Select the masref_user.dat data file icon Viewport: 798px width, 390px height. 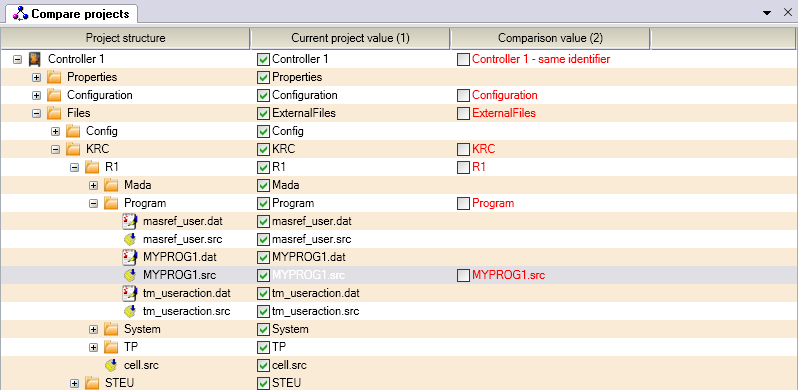(130, 221)
